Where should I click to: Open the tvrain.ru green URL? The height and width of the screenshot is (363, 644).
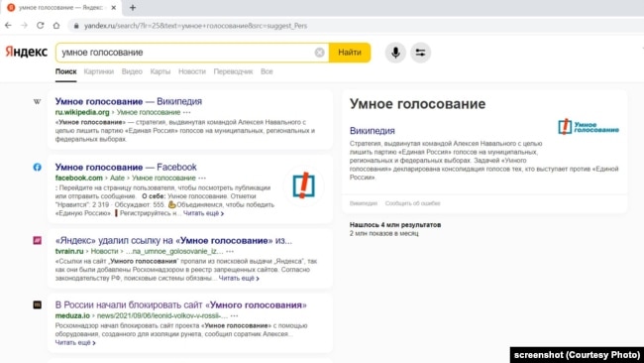69,251
